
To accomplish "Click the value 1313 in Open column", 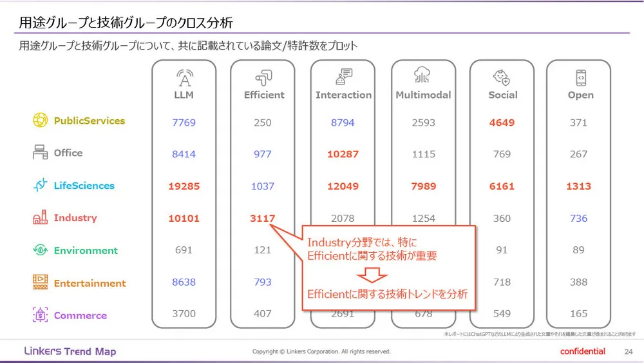I will click(x=579, y=186).
